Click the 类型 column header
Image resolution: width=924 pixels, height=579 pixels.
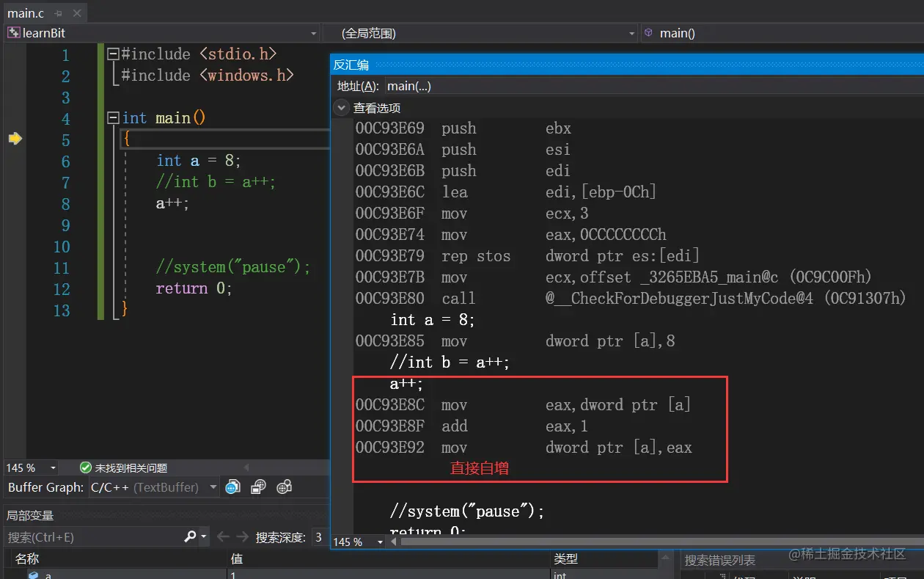click(x=565, y=559)
